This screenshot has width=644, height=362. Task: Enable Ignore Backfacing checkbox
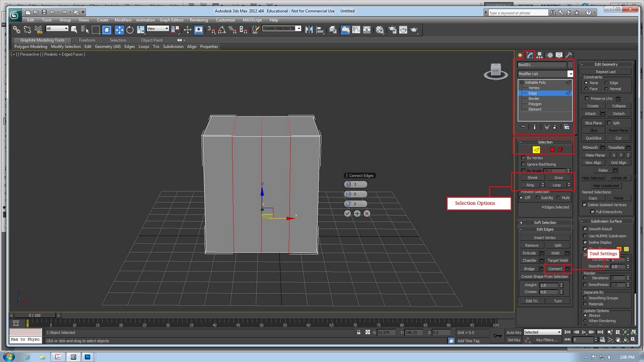pos(523,164)
